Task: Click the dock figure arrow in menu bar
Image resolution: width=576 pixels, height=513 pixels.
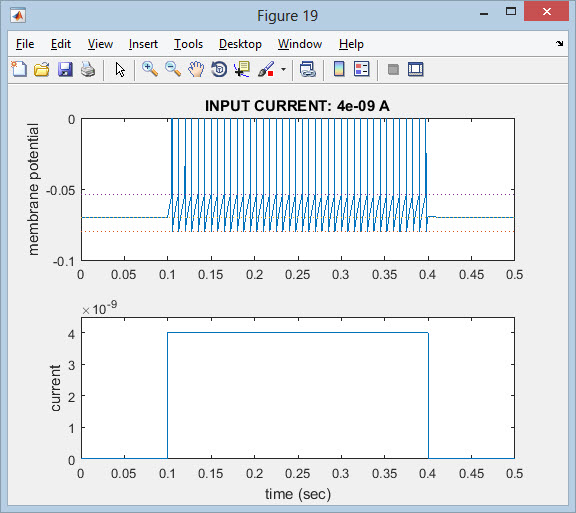Action: [x=559, y=43]
